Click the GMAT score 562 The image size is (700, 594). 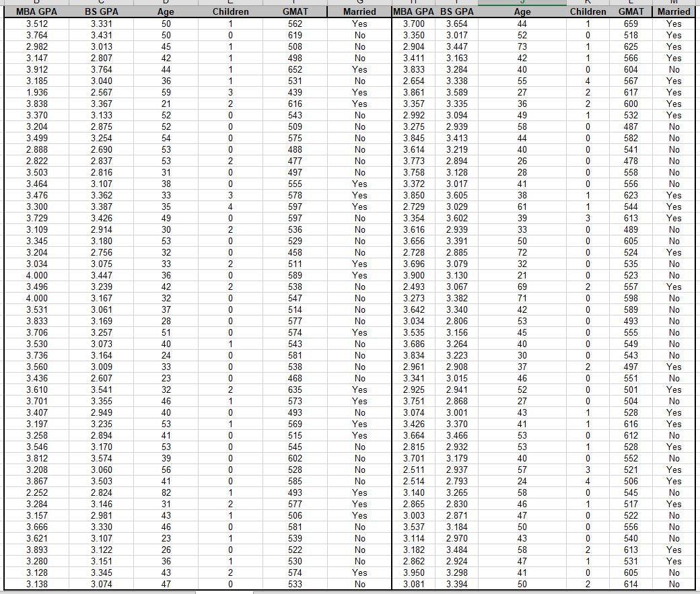(295, 24)
